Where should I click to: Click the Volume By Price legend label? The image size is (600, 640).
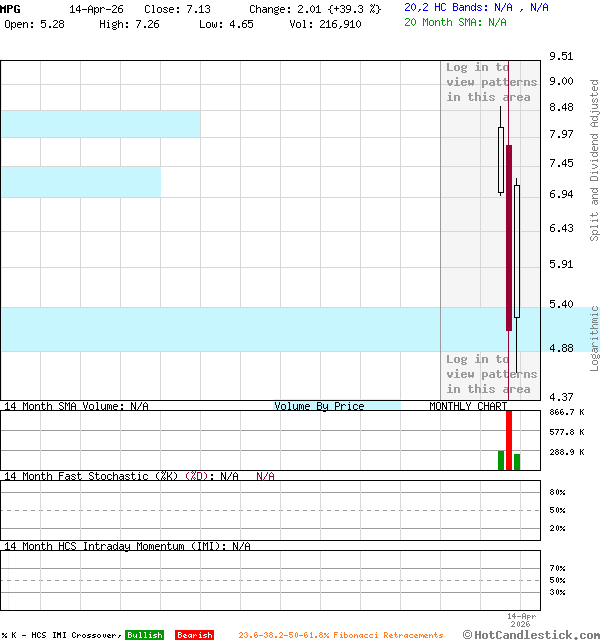coord(319,406)
